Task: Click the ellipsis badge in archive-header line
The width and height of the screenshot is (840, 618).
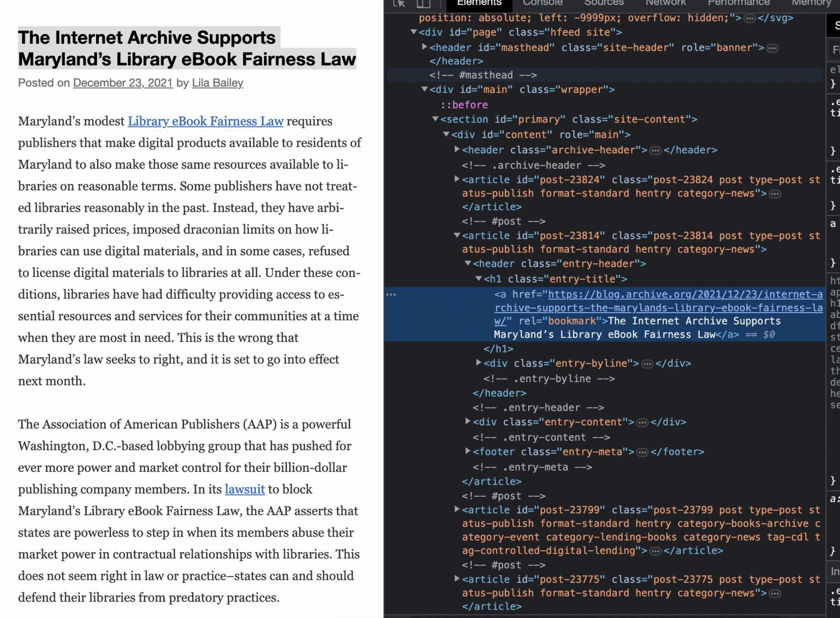Action: pos(656,151)
